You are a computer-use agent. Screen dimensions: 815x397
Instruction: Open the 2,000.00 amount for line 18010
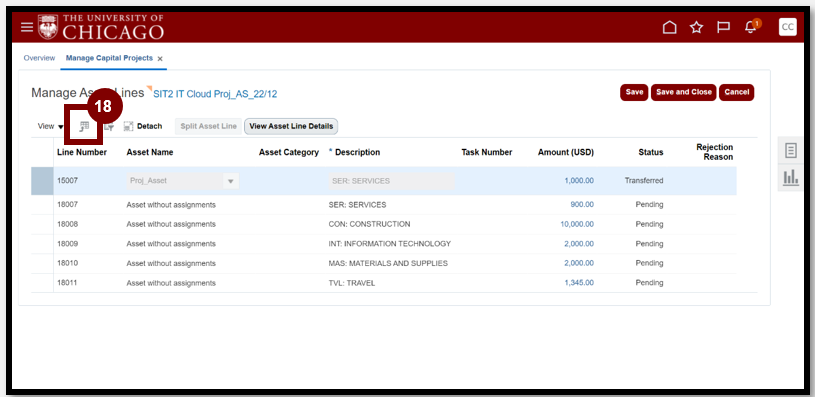click(579, 263)
